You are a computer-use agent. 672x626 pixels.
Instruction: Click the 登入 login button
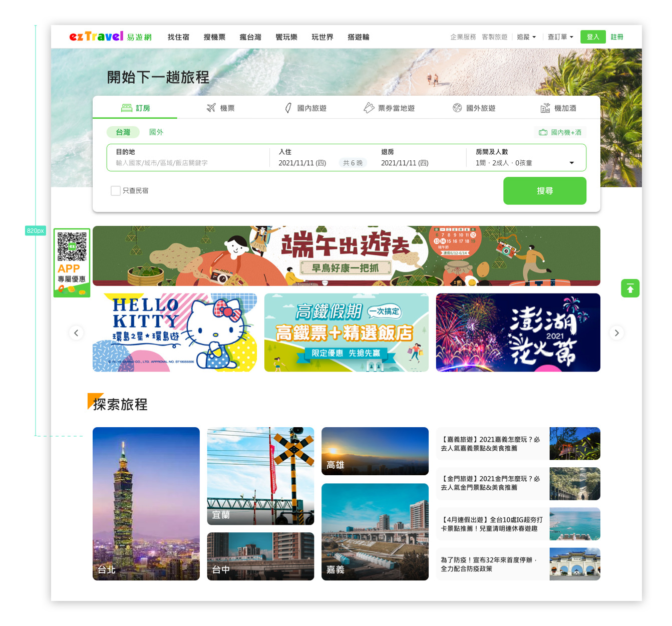(x=593, y=37)
